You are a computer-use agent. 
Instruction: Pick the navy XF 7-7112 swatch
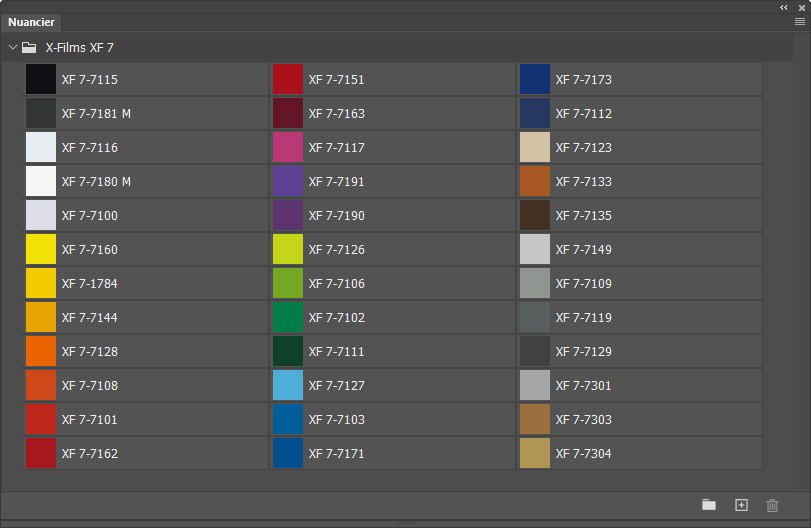(x=535, y=113)
